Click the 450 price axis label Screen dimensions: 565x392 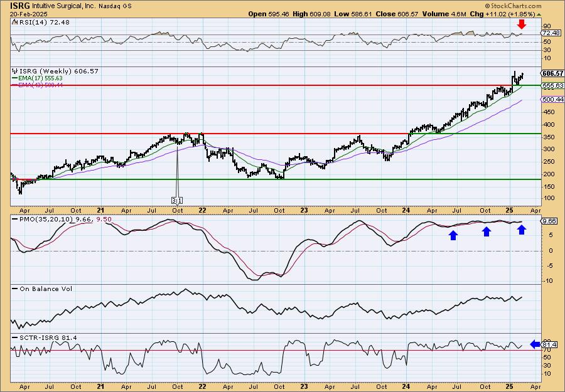tap(549, 112)
